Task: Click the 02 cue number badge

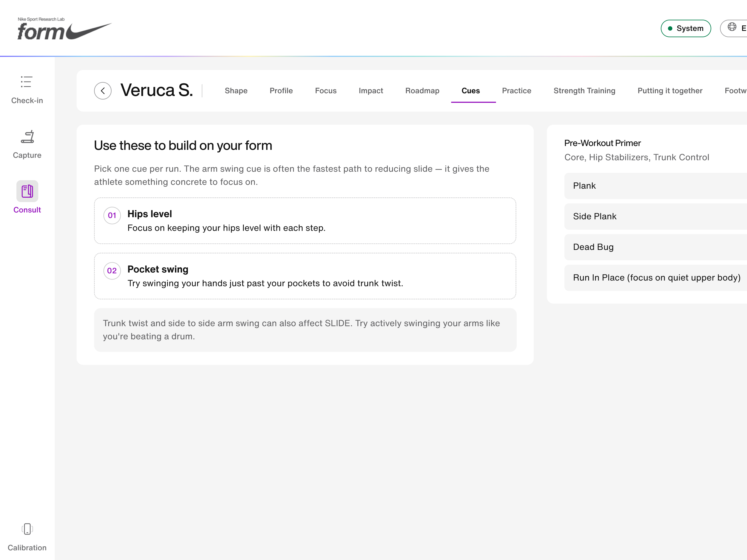Action: 112,271
